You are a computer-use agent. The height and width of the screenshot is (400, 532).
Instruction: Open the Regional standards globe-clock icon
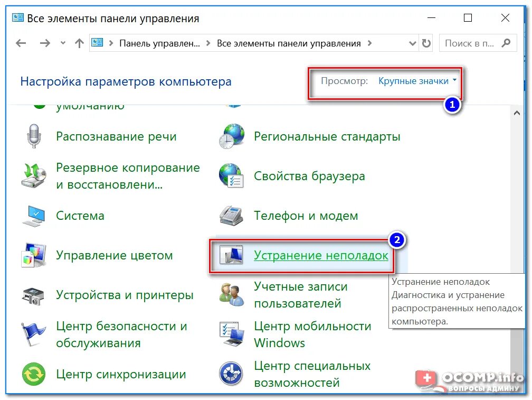(x=231, y=136)
